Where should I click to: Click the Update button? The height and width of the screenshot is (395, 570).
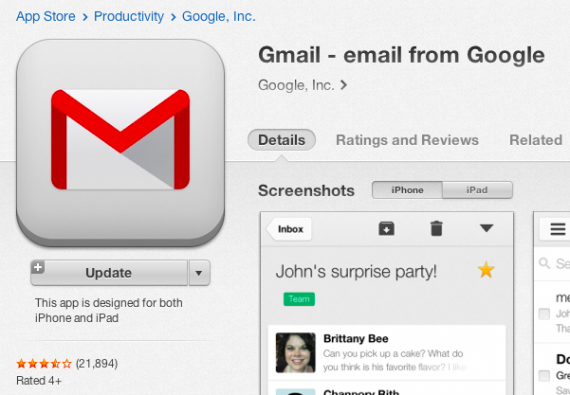(109, 273)
